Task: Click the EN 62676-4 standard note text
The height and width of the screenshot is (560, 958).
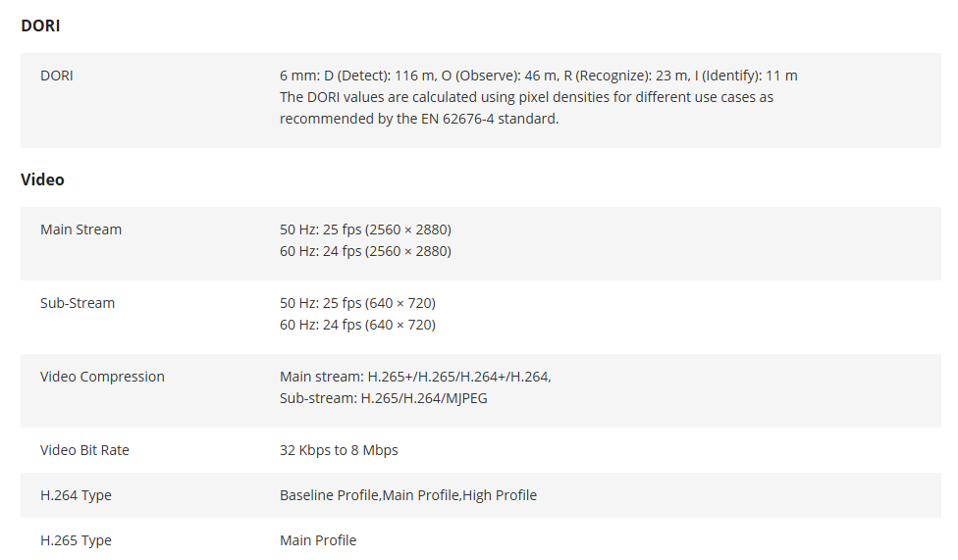Action: [x=526, y=108]
